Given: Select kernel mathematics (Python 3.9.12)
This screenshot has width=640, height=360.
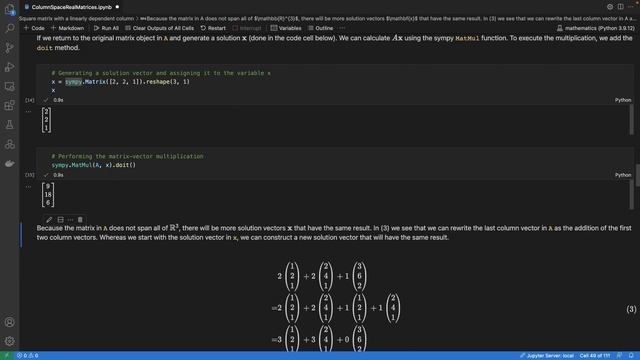Looking at the screenshot, I should 596,28.
